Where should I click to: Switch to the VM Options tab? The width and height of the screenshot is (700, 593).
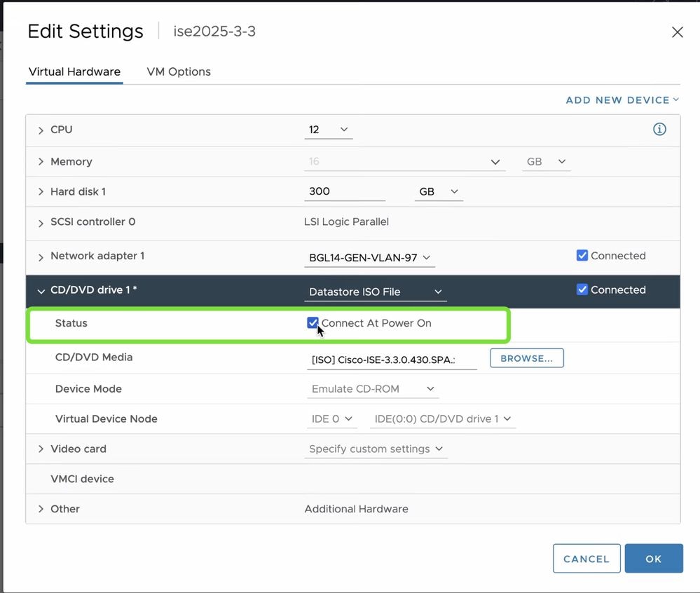[x=179, y=71]
